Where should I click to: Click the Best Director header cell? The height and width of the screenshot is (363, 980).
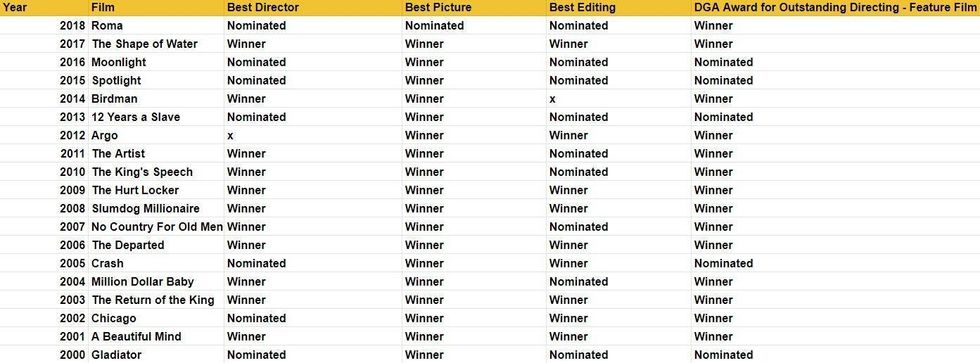tap(313, 7)
